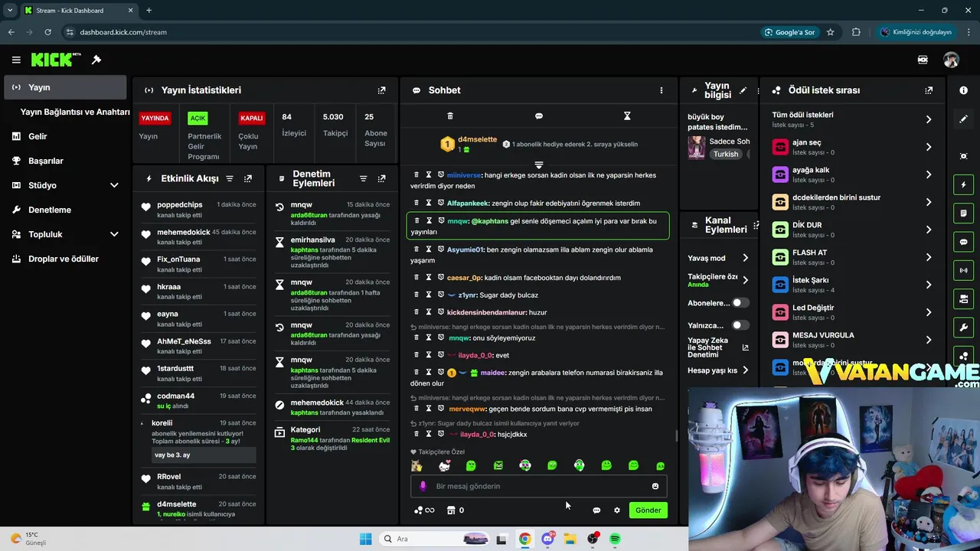Image resolution: width=980 pixels, height=551 pixels.
Task: Select Yayın in the sidebar
Action: pyautogui.click(x=65, y=87)
